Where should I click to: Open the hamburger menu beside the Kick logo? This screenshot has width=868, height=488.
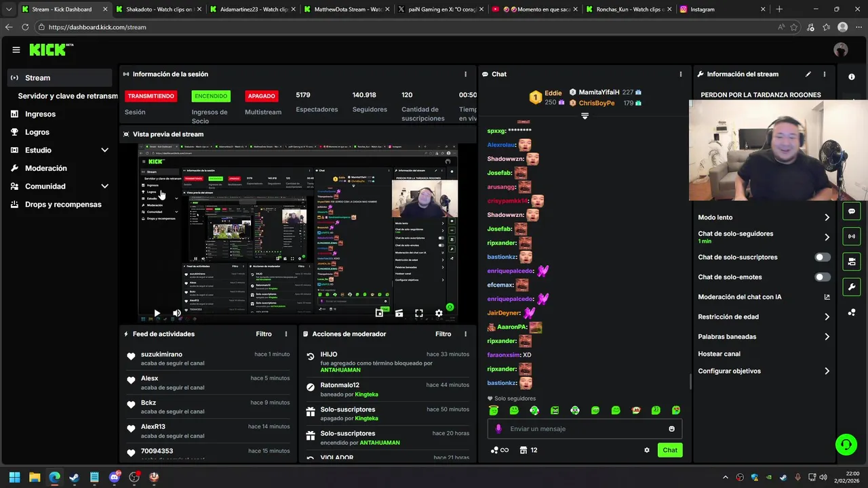(x=16, y=49)
